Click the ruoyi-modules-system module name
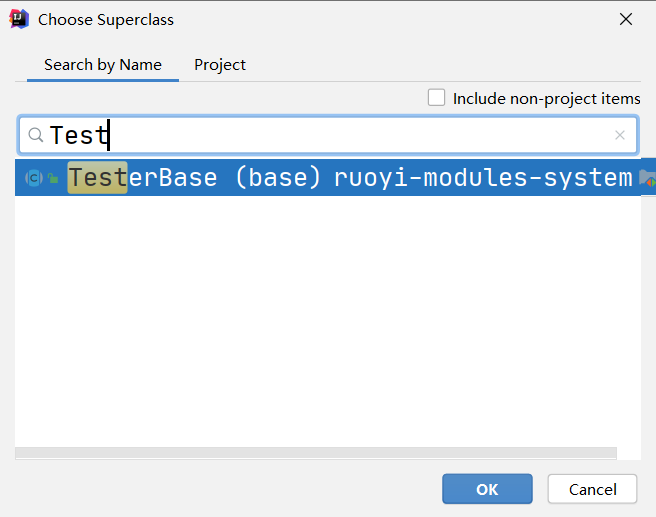The height and width of the screenshot is (517, 656). click(x=483, y=178)
